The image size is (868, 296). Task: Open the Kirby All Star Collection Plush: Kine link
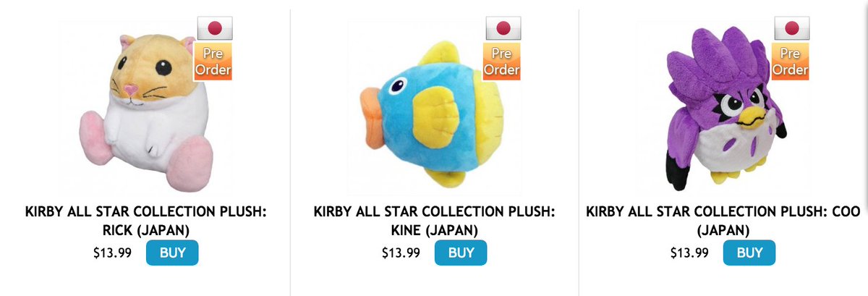434,221
